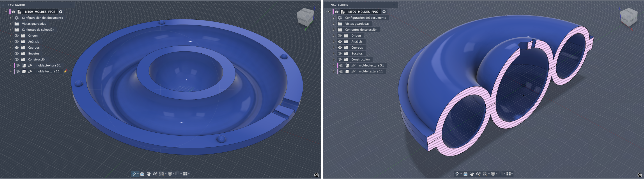Click Pan hand tool in right viewport toolbar

[472, 174]
